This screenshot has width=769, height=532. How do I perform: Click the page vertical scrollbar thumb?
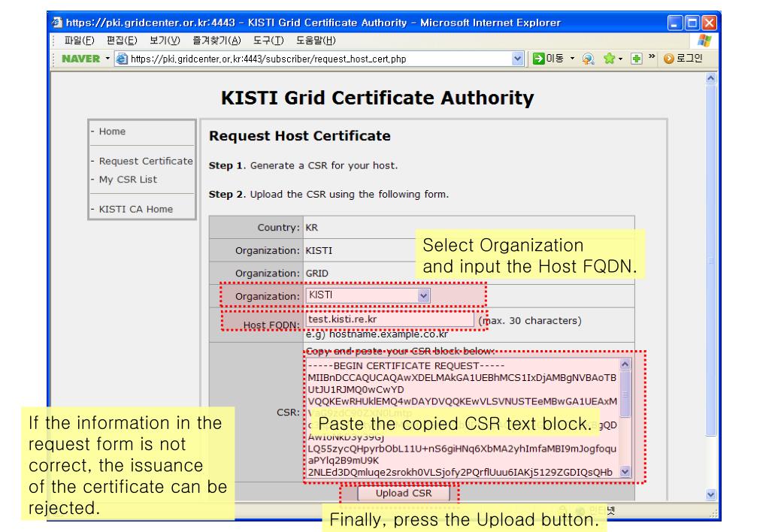click(x=710, y=260)
